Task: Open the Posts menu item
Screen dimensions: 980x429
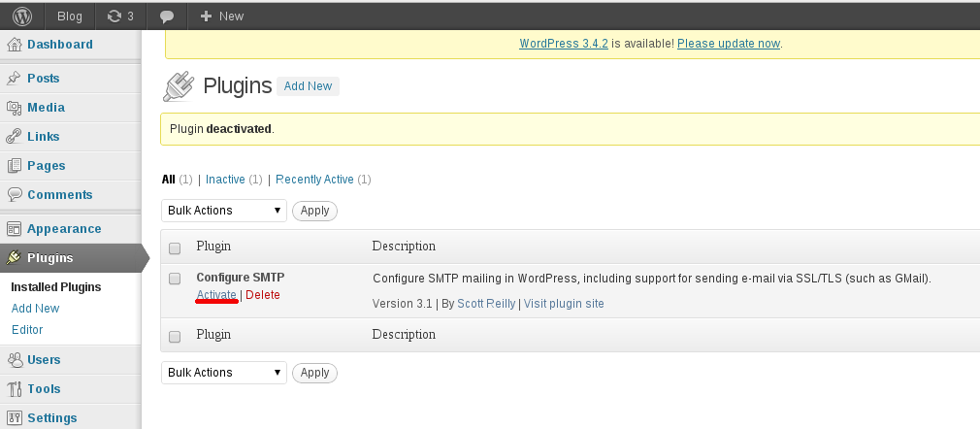Action: [43, 79]
